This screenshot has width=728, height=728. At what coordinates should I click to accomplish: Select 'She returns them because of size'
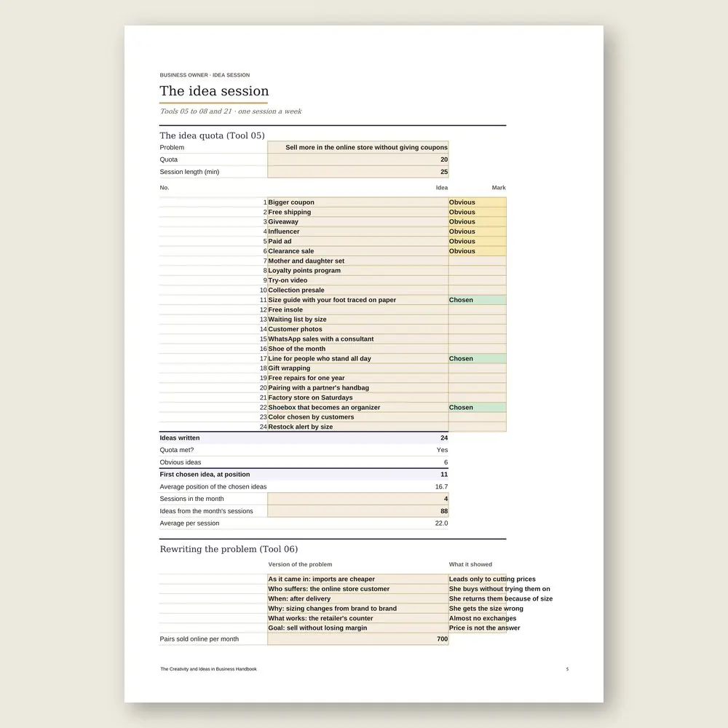(x=501, y=598)
